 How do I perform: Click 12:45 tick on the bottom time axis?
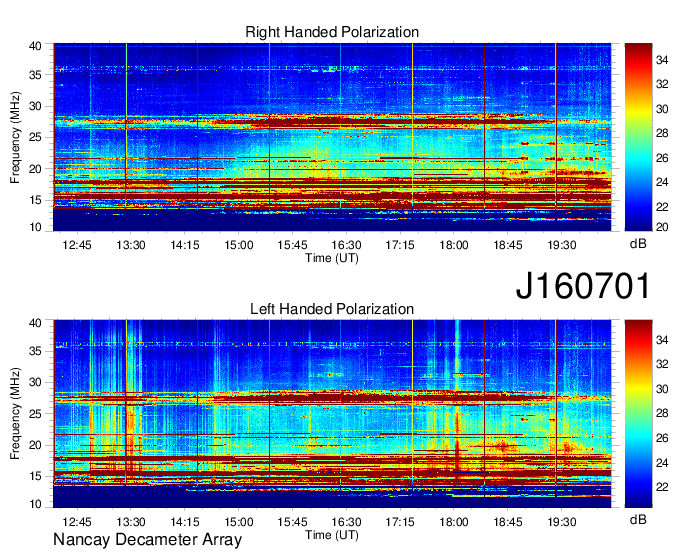(x=77, y=522)
